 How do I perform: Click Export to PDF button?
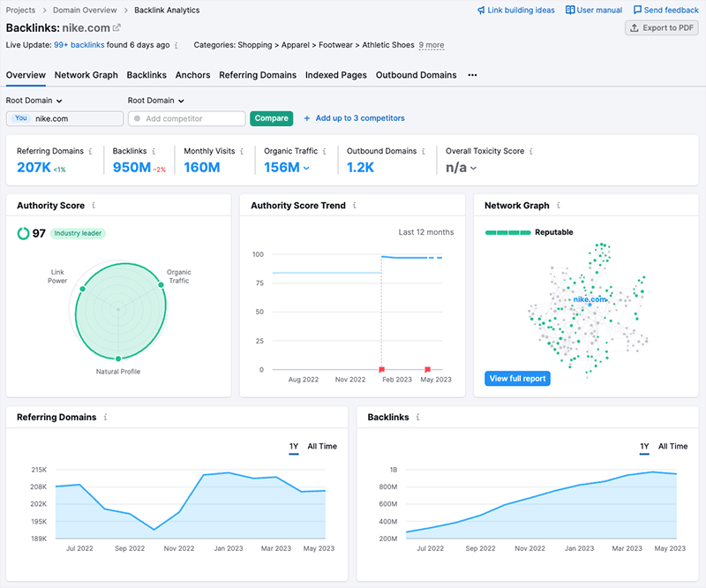(x=661, y=28)
